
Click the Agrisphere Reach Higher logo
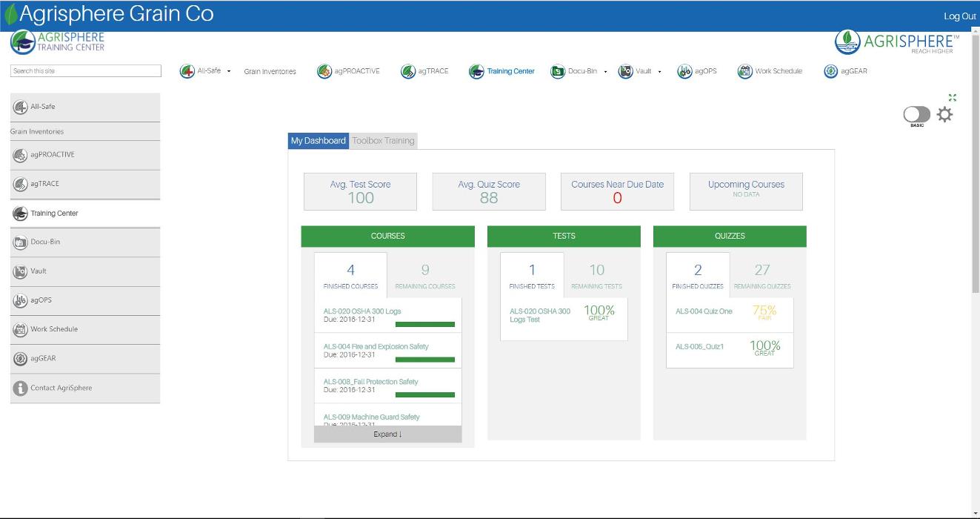click(x=897, y=42)
